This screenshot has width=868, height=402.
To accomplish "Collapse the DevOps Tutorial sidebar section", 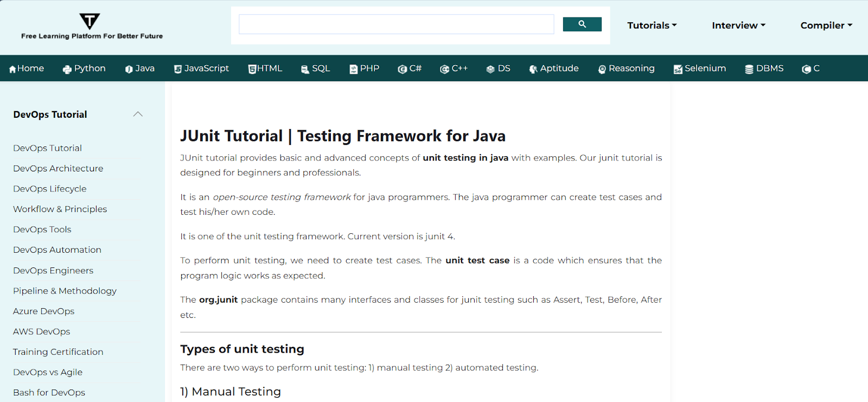I will coord(138,114).
